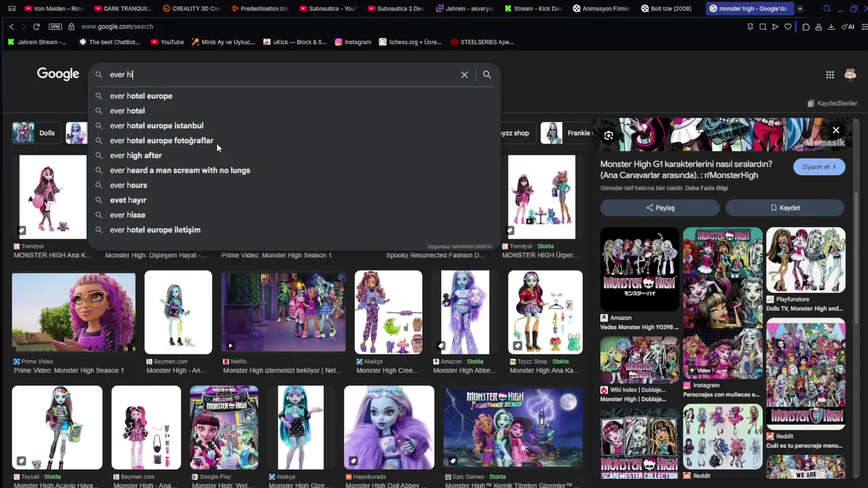This screenshot has width=868, height=488.
Task: Open Epic Games Monster High Skulltimate Secrets thumbnail
Action: pos(513,428)
